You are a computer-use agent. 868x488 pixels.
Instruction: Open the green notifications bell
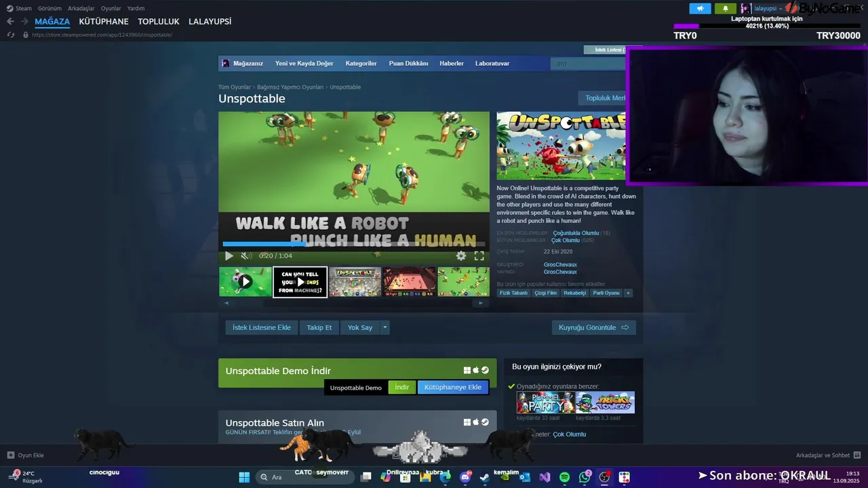[x=725, y=8]
